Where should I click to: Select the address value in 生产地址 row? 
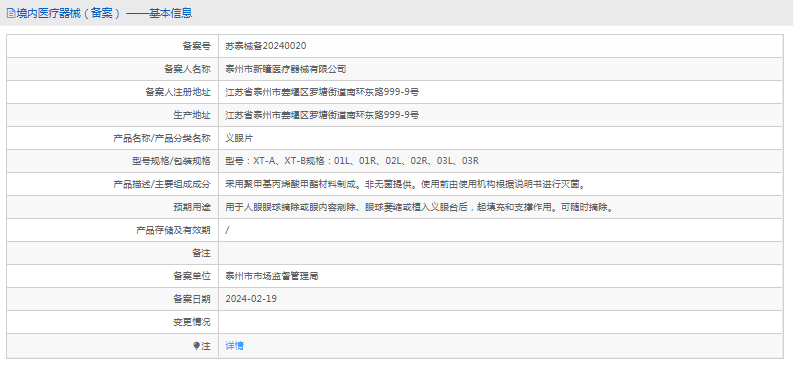(322, 115)
